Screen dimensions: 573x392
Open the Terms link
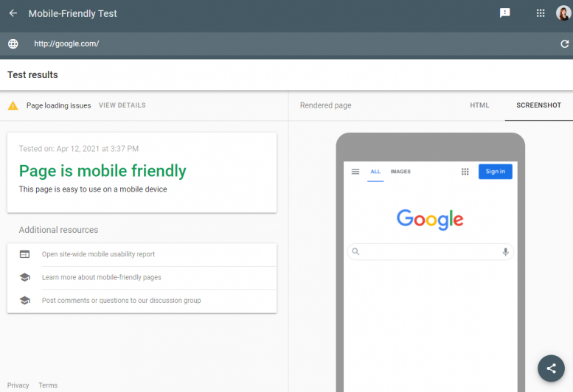point(48,385)
